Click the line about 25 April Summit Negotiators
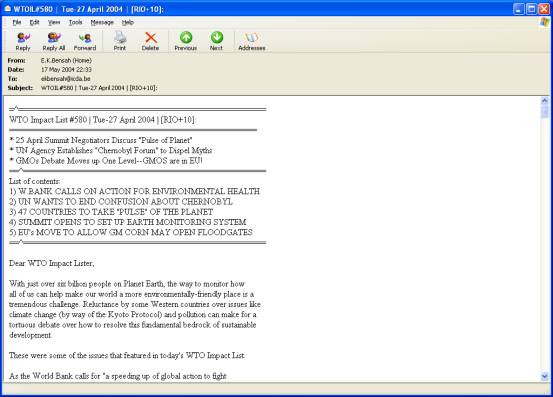 [x=101, y=140]
